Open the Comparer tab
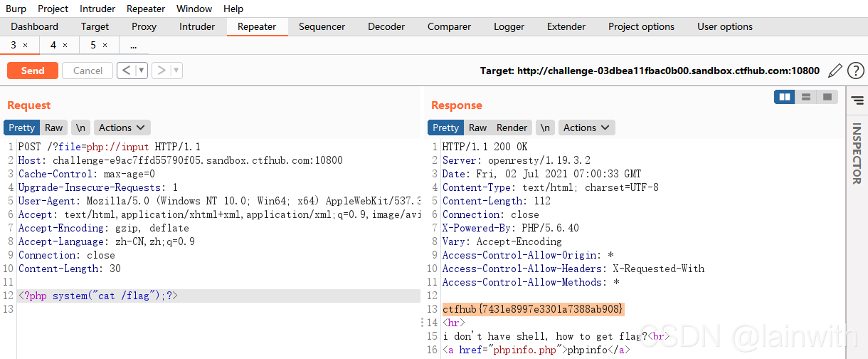 tap(449, 26)
